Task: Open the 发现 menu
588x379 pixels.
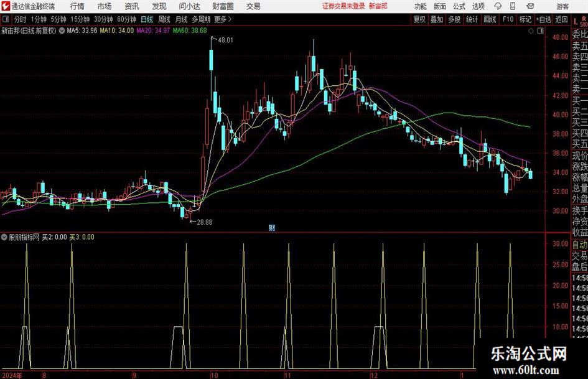Action: (x=159, y=6)
